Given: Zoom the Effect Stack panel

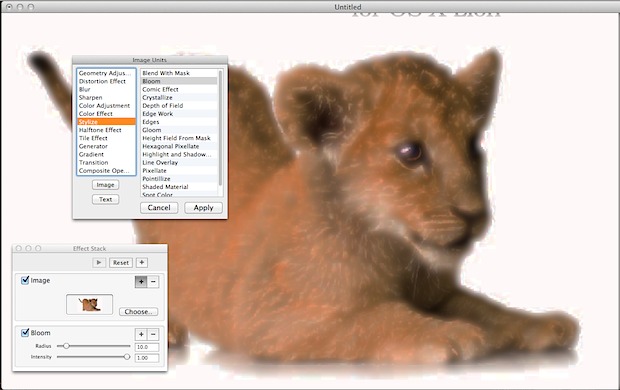Looking at the screenshot, I should [x=38, y=248].
